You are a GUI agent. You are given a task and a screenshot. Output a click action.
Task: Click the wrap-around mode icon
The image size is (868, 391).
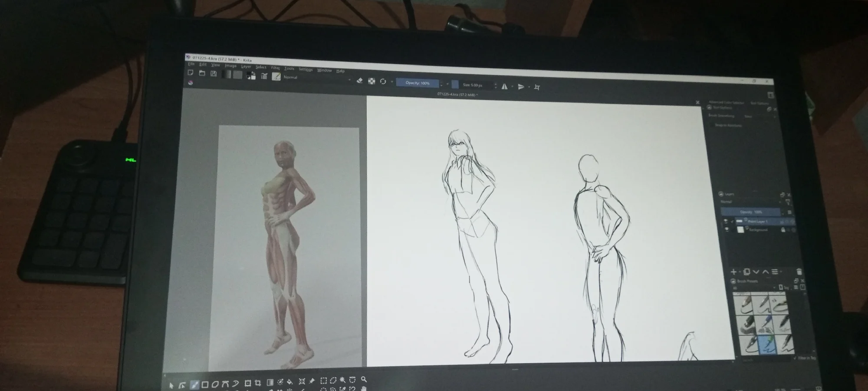point(537,87)
